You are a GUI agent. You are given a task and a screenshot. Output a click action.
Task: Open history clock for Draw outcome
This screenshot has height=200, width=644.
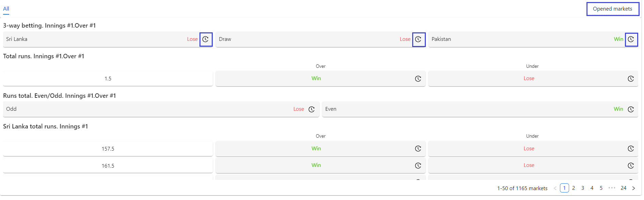coord(419,40)
